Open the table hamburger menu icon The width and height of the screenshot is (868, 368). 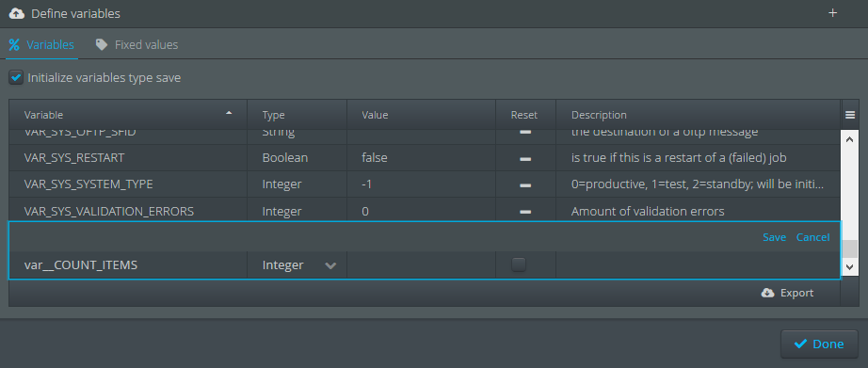pyautogui.click(x=850, y=115)
